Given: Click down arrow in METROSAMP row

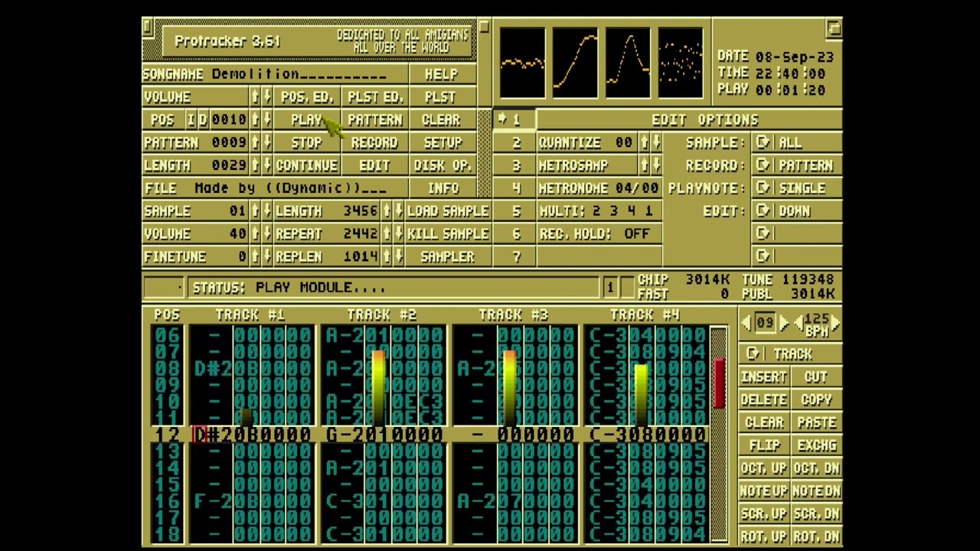Looking at the screenshot, I should [656, 165].
